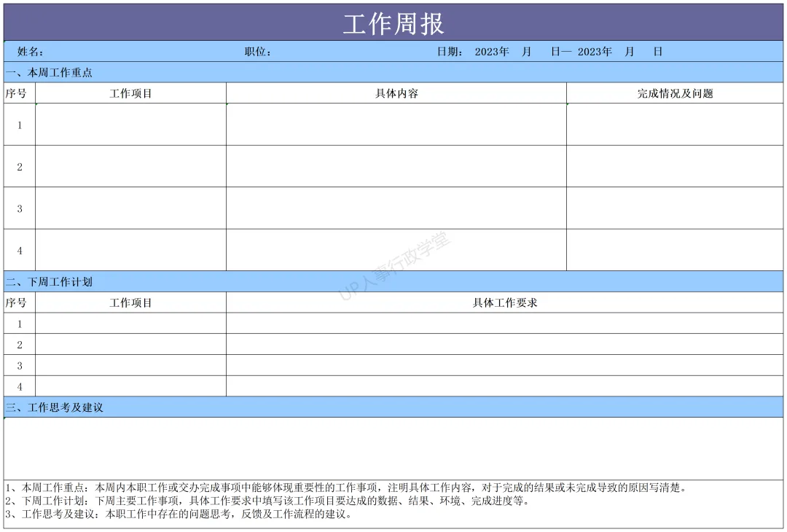Click 工作项目 cell of row 4 in 本周工作重点
The height and width of the screenshot is (532, 787).
tap(131, 251)
